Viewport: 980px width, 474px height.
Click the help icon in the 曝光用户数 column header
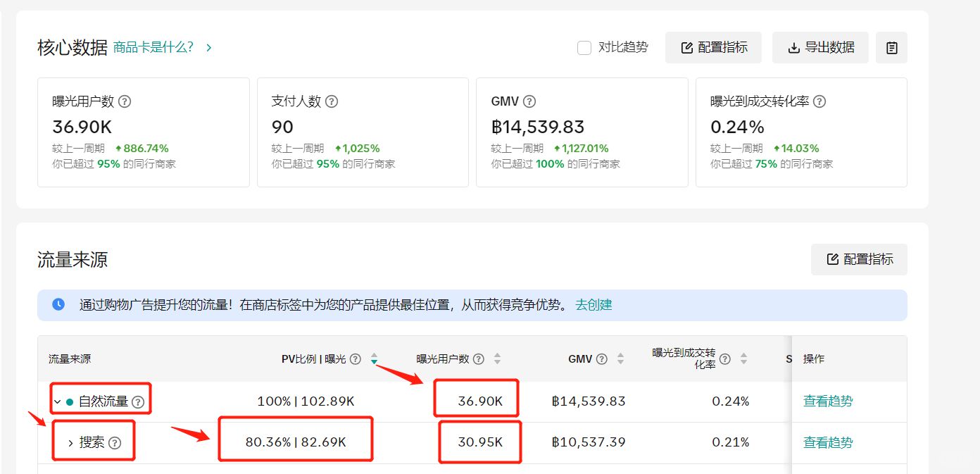pyautogui.click(x=479, y=359)
